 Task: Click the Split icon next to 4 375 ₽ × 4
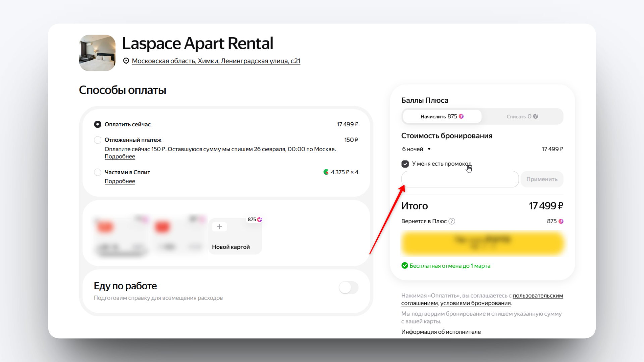point(326,172)
